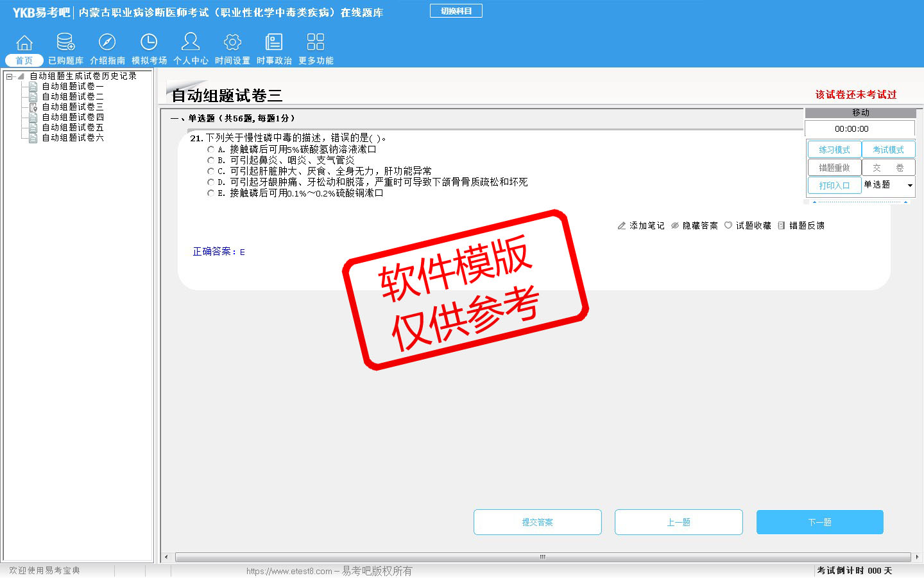Screen dimensions: 924x578
Task: Click document icon for 自动组题试卷二
Action: (x=33, y=96)
